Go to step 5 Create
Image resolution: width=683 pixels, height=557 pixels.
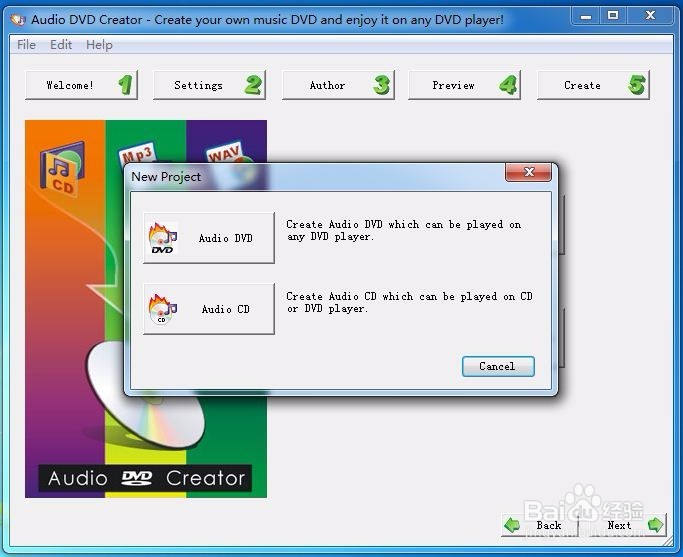[593, 85]
